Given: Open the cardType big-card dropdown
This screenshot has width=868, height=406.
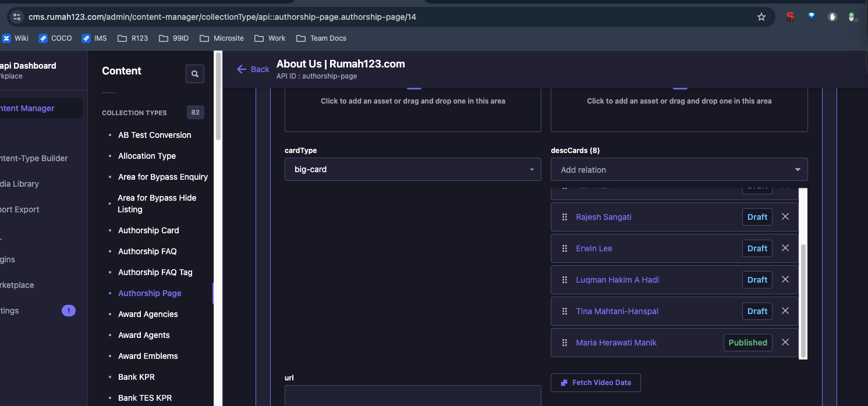Looking at the screenshot, I should click(413, 169).
